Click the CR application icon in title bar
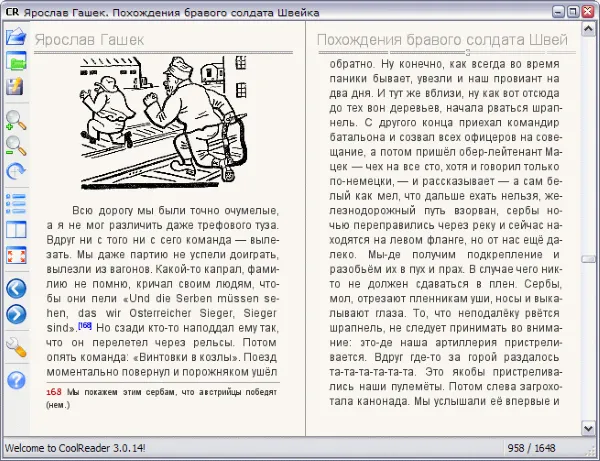The image size is (600, 461). 12,12
